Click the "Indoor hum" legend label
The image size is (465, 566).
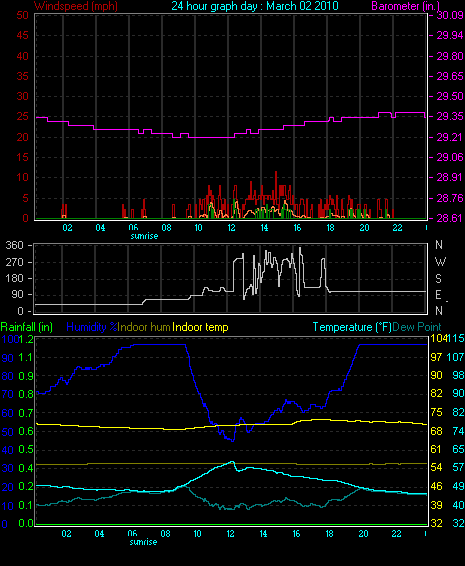tap(144, 327)
